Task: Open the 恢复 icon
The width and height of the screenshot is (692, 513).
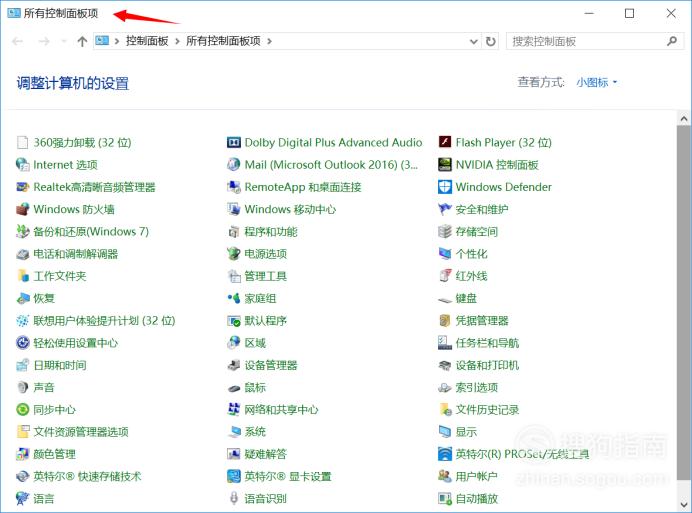Action: coord(23,298)
